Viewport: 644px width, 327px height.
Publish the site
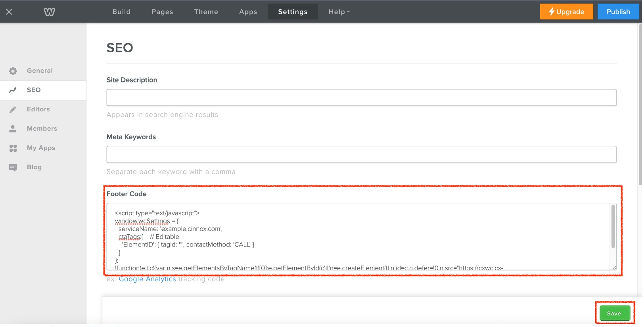tap(618, 12)
